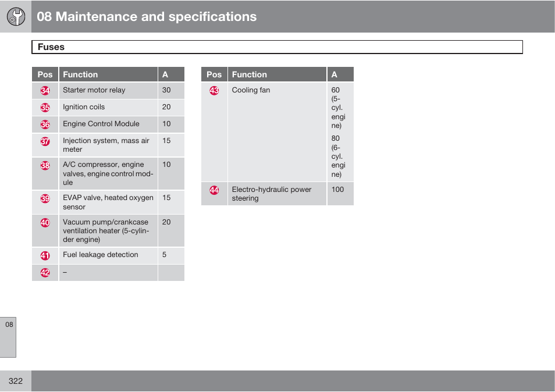Click 'Starter motor relay' text

94,90
